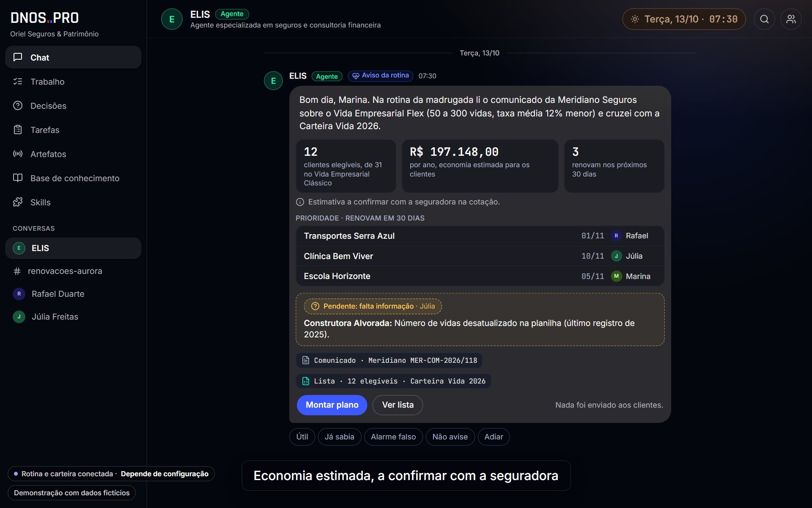Click ELIS avatar beside the message

tap(273, 81)
